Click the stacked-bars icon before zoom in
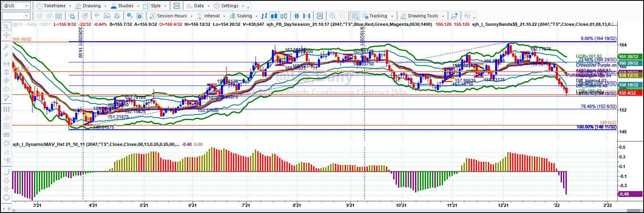This screenshot has height=213, width=644. point(319,16)
